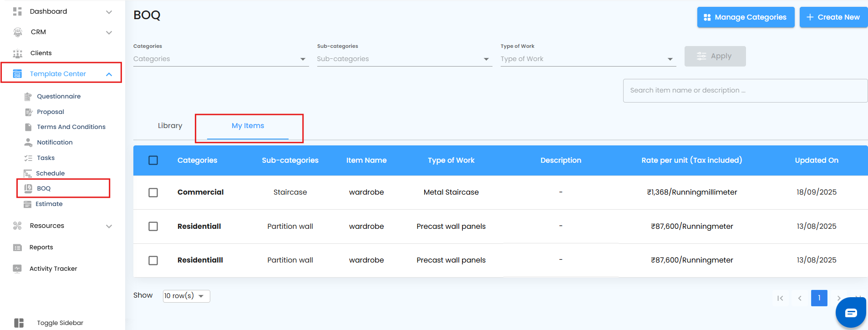The width and height of the screenshot is (868, 330).
Task: Open the Type of Work dropdown
Action: pyautogui.click(x=588, y=59)
